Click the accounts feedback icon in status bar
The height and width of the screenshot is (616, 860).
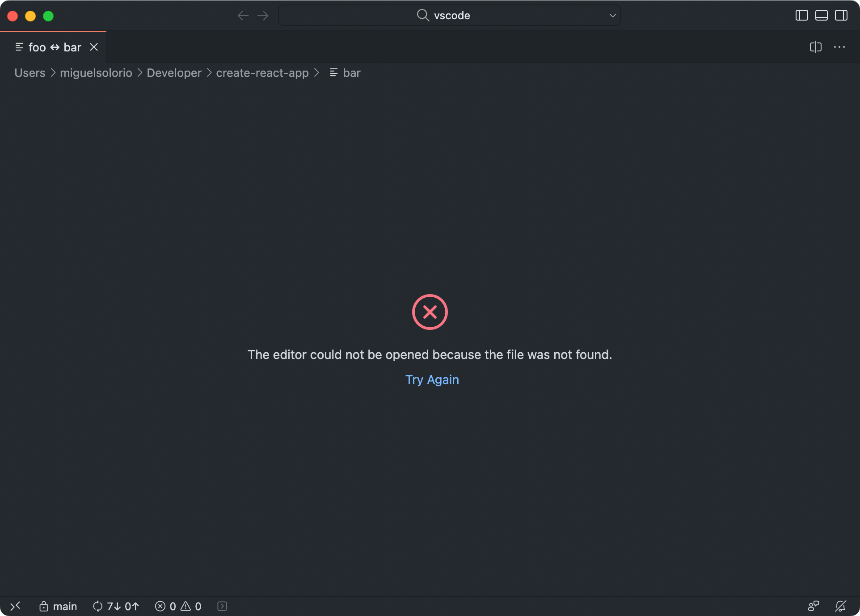coord(813,606)
